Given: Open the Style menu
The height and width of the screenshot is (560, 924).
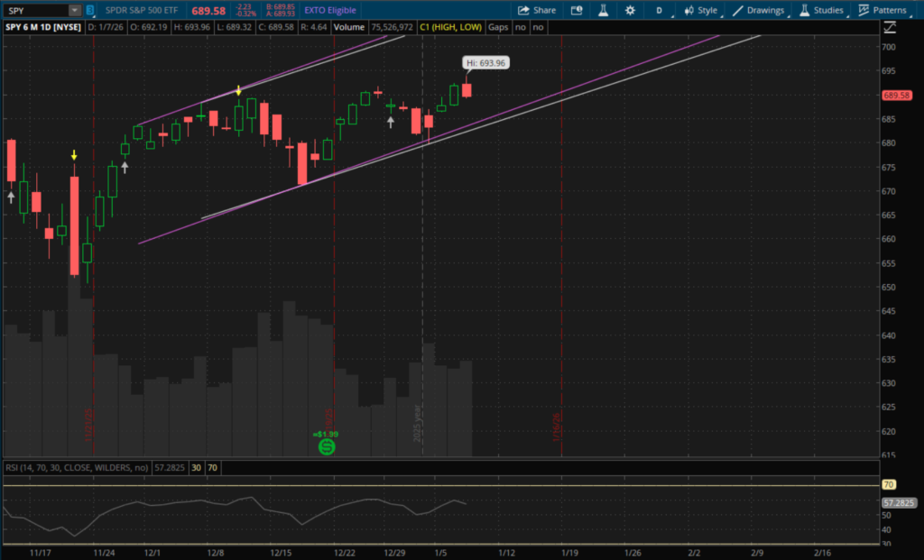Looking at the screenshot, I should click(x=701, y=10).
